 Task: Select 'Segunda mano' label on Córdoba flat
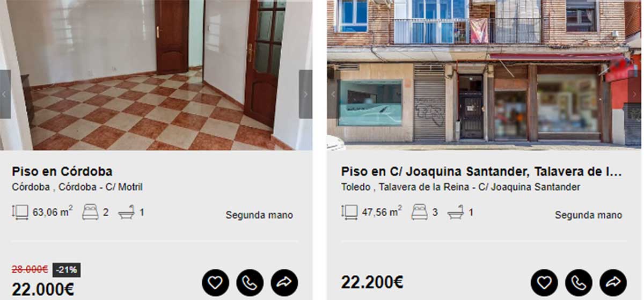coord(259,215)
